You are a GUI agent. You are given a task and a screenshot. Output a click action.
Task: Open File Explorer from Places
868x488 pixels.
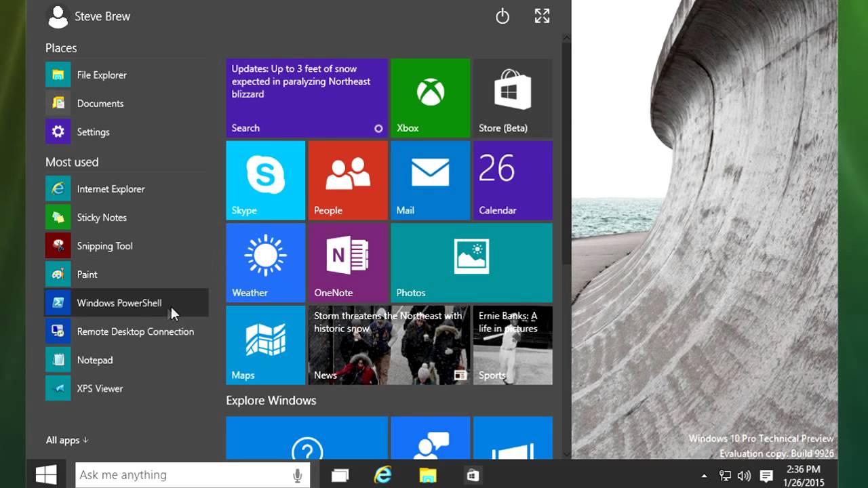[x=126, y=75]
